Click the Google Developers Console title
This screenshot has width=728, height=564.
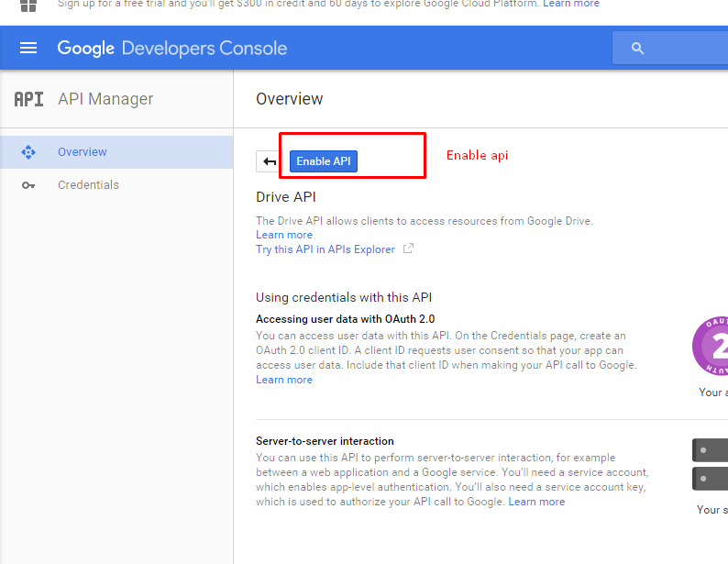[172, 49]
